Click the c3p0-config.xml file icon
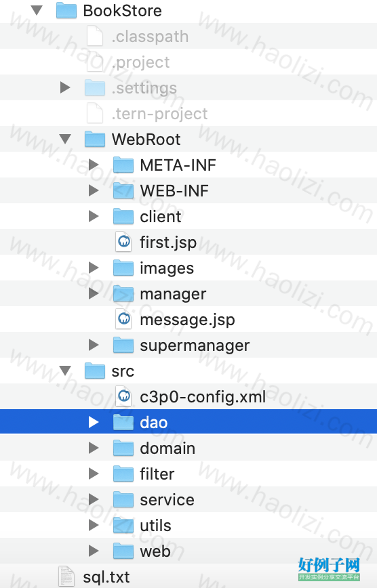Image resolution: width=377 pixels, height=588 pixels. (123, 396)
